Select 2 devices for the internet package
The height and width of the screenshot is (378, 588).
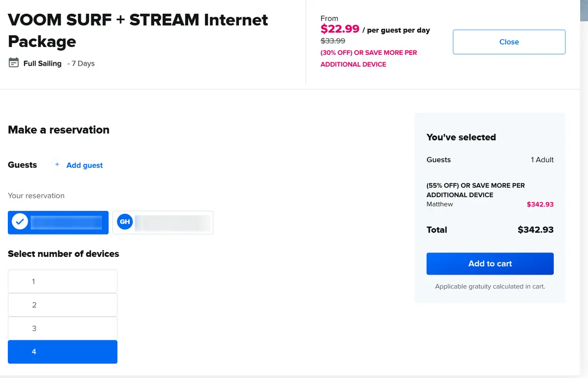coord(62,304)
